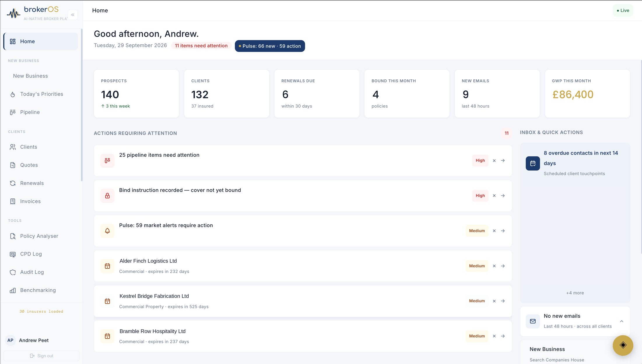Open Kestrel Bridge Fabrication Ltd arrow
This screenshot has height=364, width=642.
tap(503, 301)
